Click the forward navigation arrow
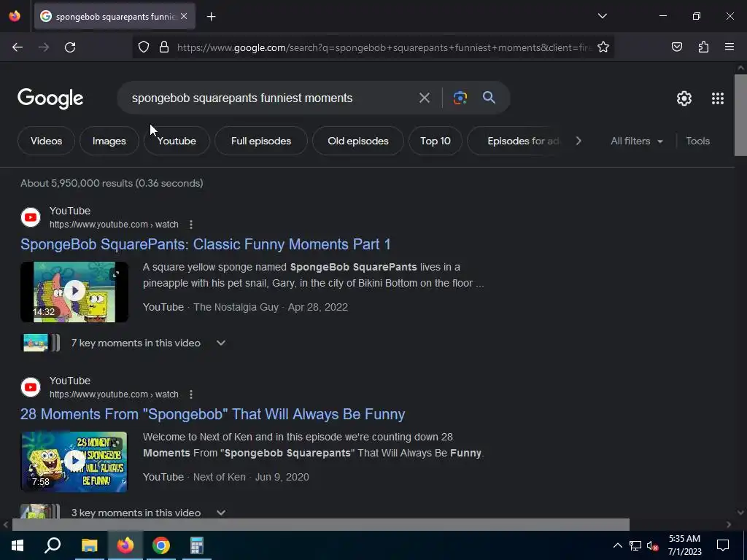 [x=44, y=47]
